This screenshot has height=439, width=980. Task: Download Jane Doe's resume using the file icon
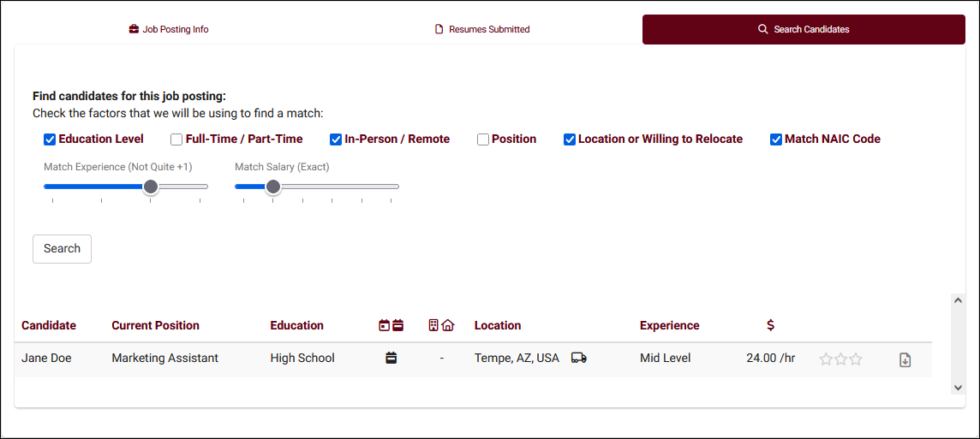tap(905, 360)
